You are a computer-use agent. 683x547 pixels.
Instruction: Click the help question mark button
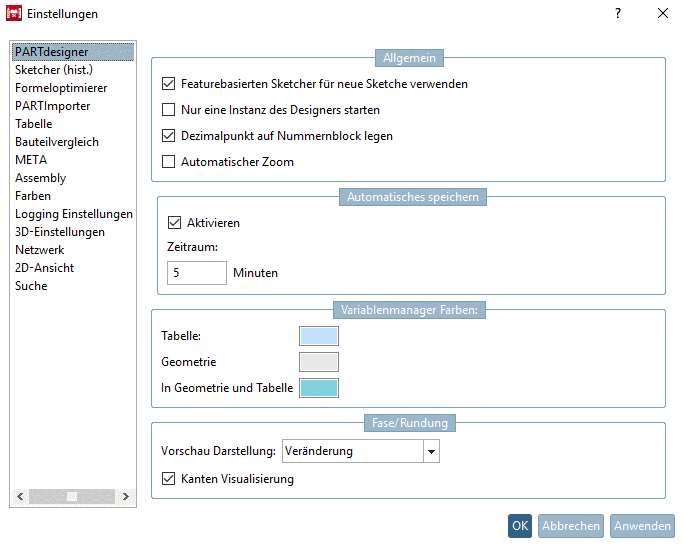coord(618,14)
